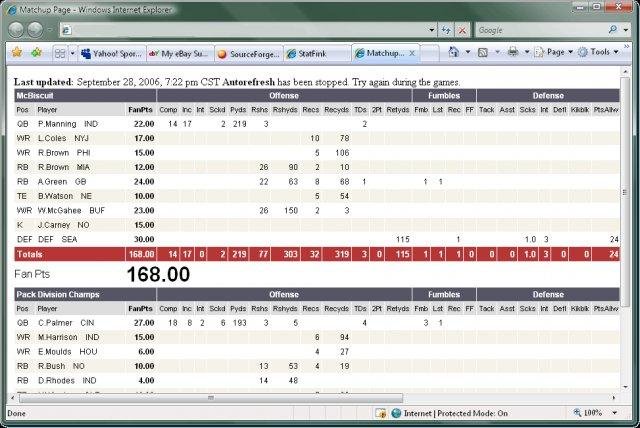Click the status bar security icon
640x428 pixels.
381,413
